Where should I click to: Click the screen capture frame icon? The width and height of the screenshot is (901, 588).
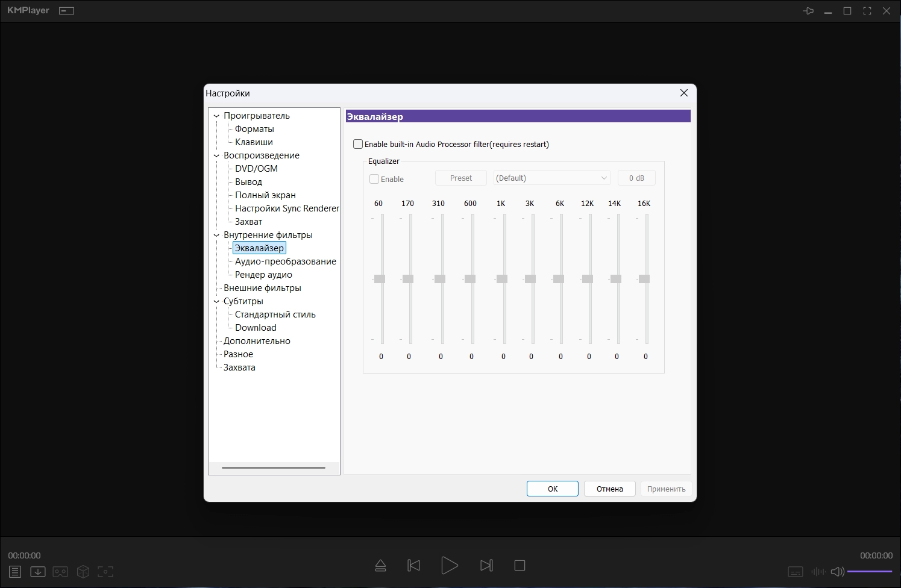[x=105, y=572]
